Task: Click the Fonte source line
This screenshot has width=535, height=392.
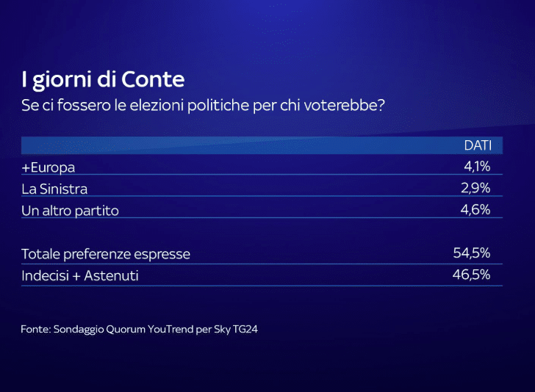Action: click(140, 330)
